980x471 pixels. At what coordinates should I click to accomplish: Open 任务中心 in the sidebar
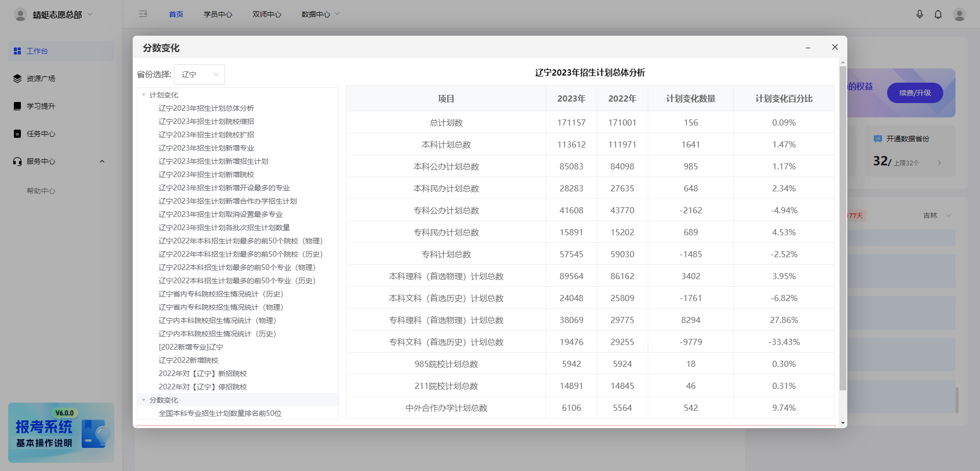[x=41, y=134]
